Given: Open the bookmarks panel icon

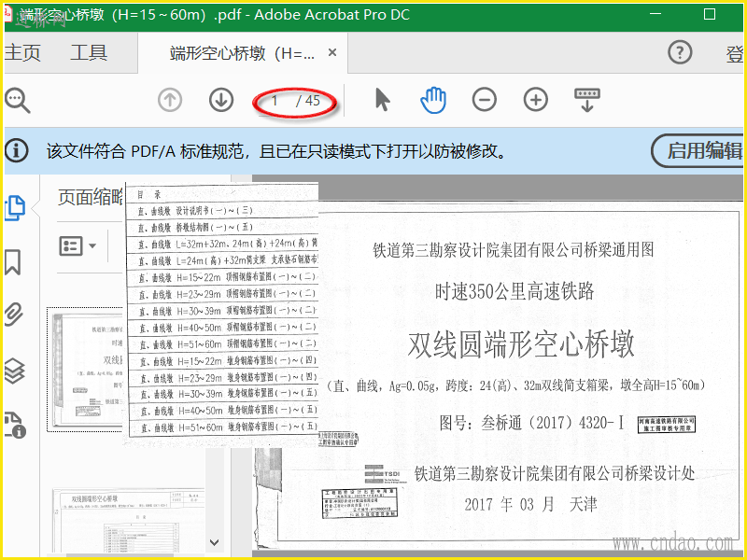Looking at the screenshot, I should click(13, 262).
